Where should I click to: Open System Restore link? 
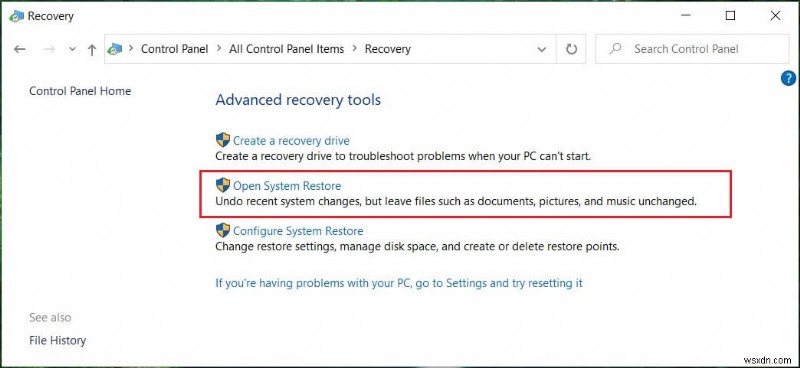(x=287, y=186)
